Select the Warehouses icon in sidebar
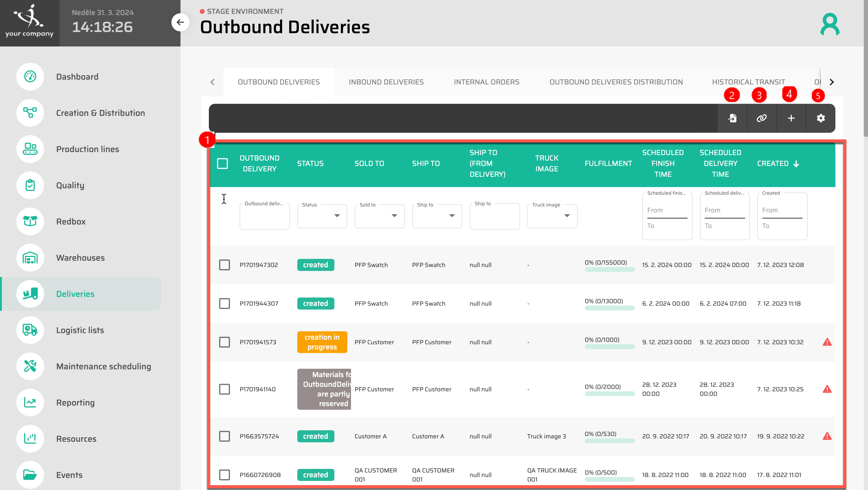This screenshot has height=490, width=868. [30, 258]
